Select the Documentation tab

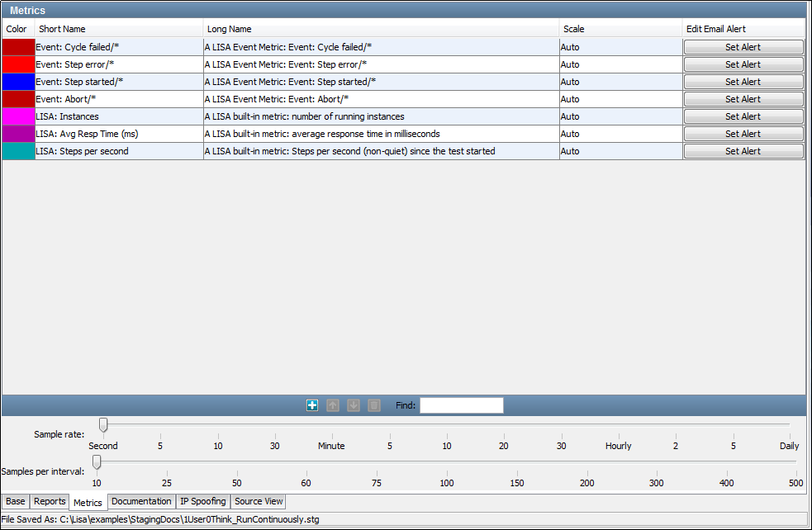point(140,501)
